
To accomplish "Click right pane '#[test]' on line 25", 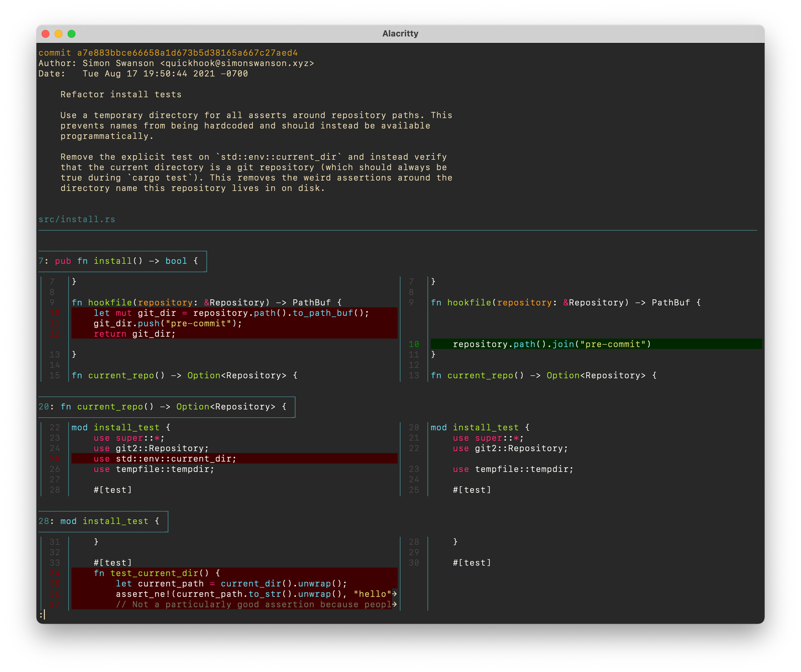I will point(472,490).
